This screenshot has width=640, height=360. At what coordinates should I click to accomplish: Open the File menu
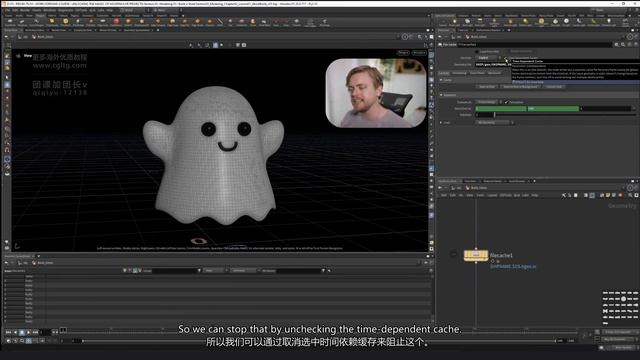[7, 10]
